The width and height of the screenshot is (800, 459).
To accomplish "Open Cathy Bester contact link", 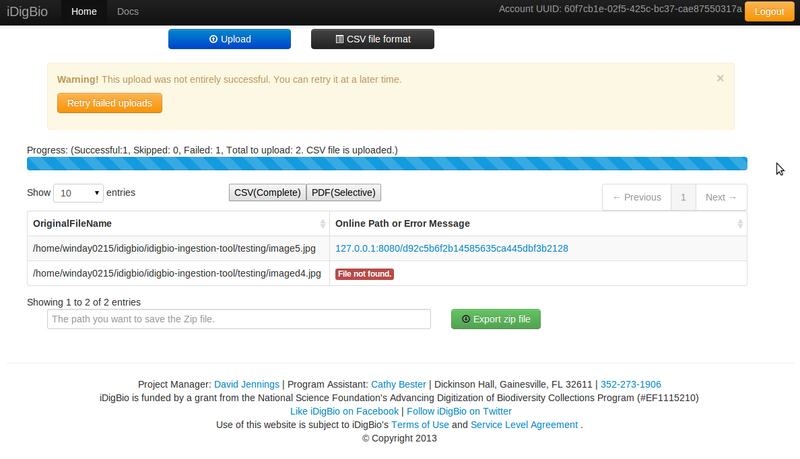I will tap(398, 384).
